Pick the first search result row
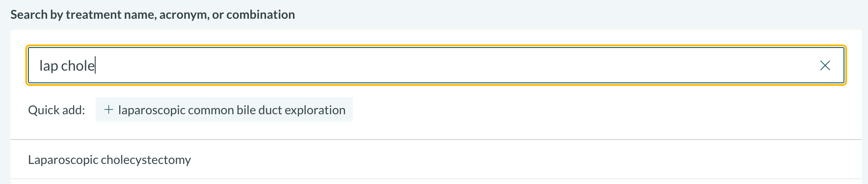 (x=110, y=160)
